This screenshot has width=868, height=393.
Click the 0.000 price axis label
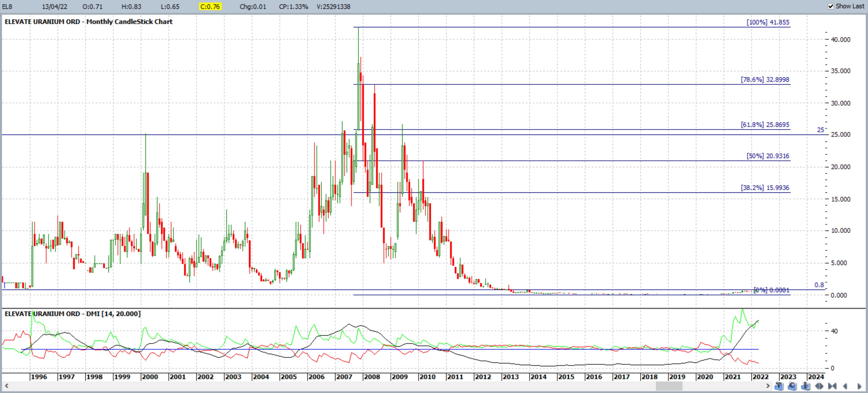[839, 295]
